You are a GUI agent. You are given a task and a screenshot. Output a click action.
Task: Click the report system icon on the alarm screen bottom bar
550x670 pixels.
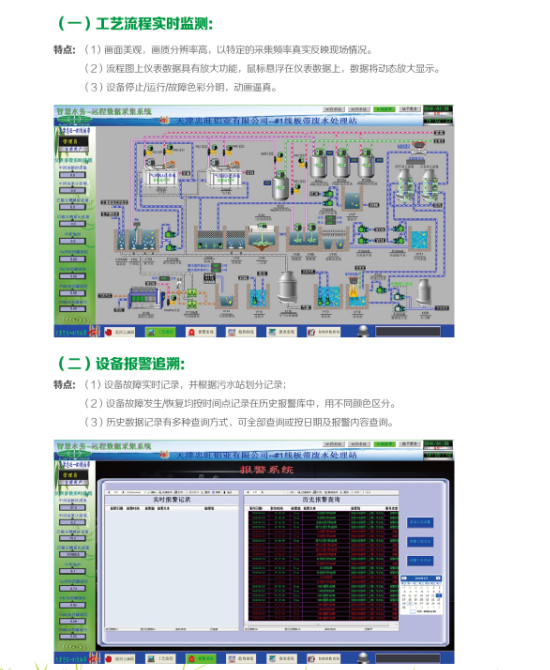coord(281,658)
